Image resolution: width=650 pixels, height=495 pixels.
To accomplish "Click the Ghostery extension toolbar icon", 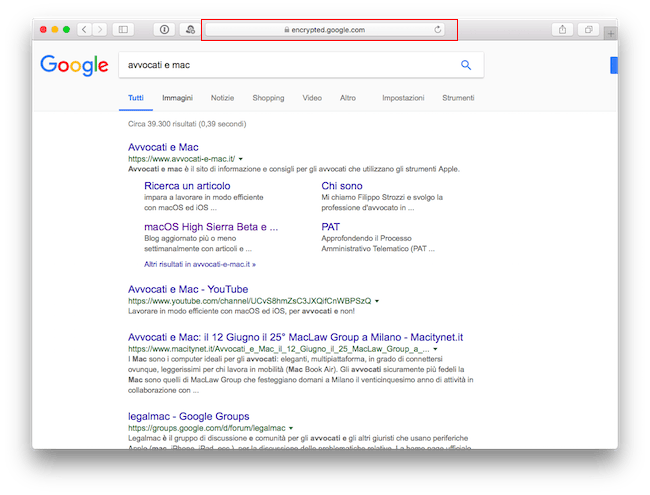I will pos(190,29).
